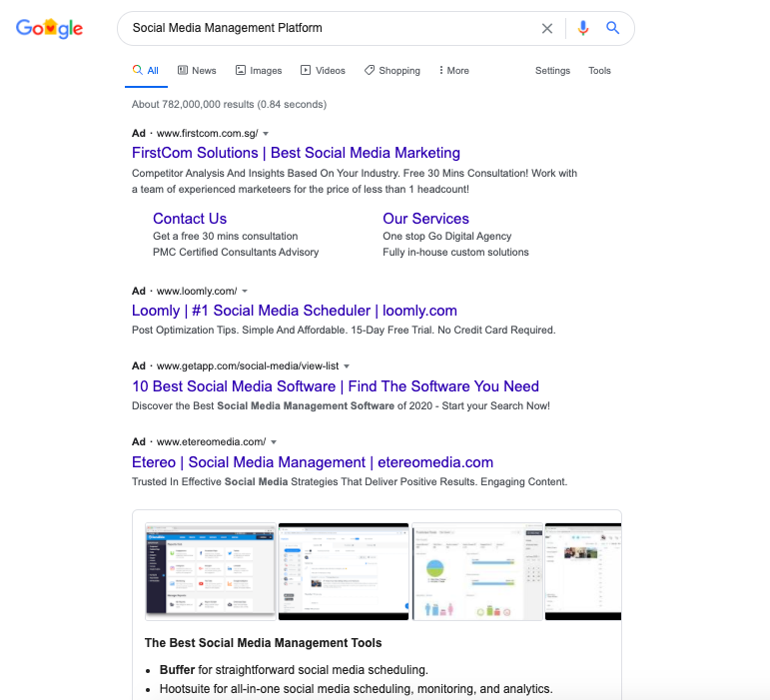The image size is (770, 700).
Task: Expand getapp.com ad info arrow
Action: click(347, 366)
